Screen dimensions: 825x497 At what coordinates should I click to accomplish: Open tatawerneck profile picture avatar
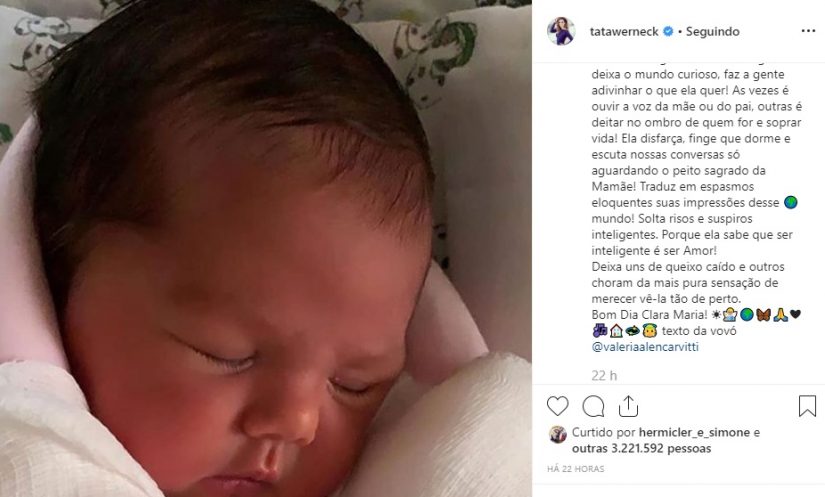[x=561, y=31]
